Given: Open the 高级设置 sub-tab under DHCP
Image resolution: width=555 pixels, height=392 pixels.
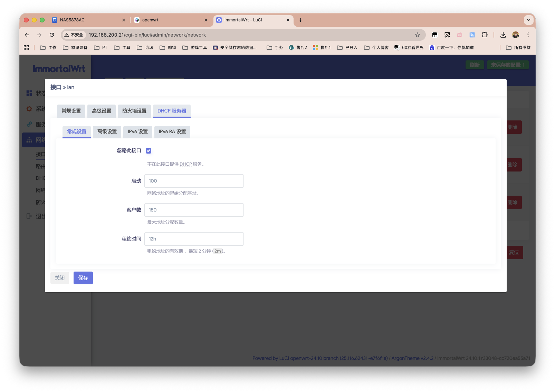Looking at the screenshot, I should pyautogui.click(x=107, y=131).
